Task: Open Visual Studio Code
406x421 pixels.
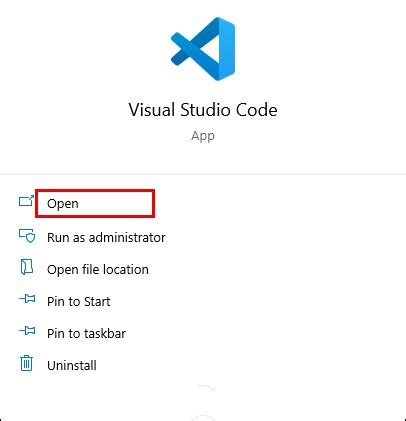Action: click(x=63, y=203)
